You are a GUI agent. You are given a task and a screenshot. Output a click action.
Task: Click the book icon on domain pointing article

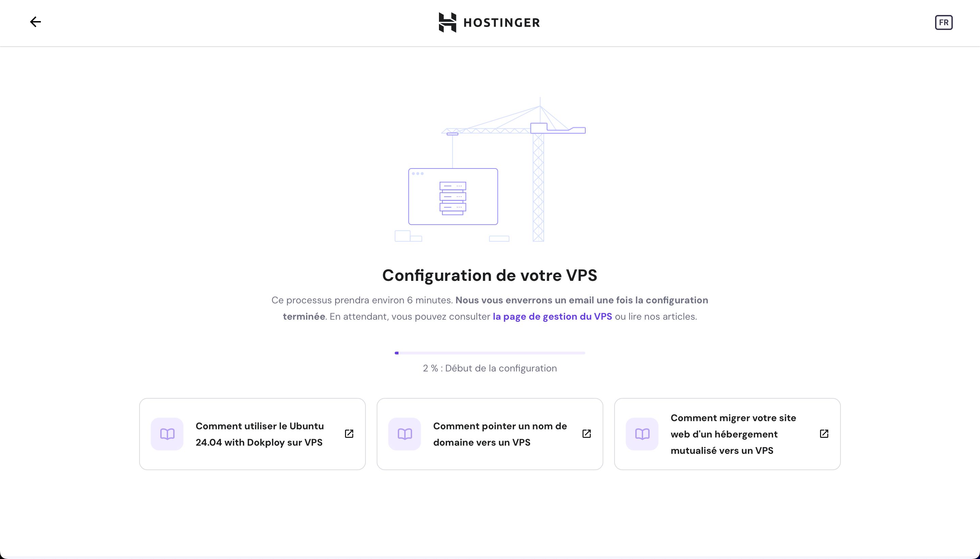(405, 433)
